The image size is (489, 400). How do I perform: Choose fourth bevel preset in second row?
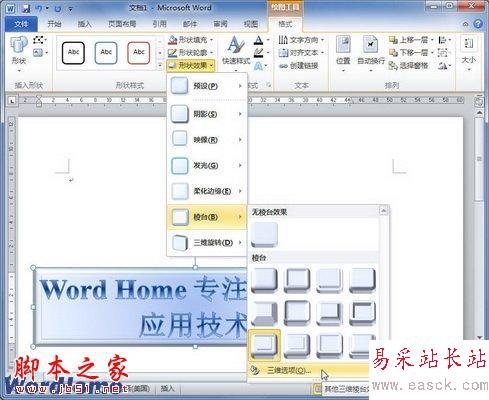click(362, 313)
